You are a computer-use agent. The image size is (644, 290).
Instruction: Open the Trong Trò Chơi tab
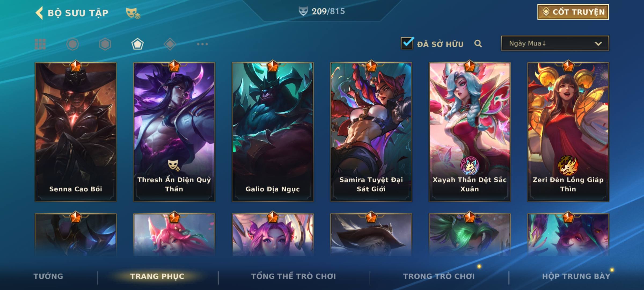click(x=439, y=276)
